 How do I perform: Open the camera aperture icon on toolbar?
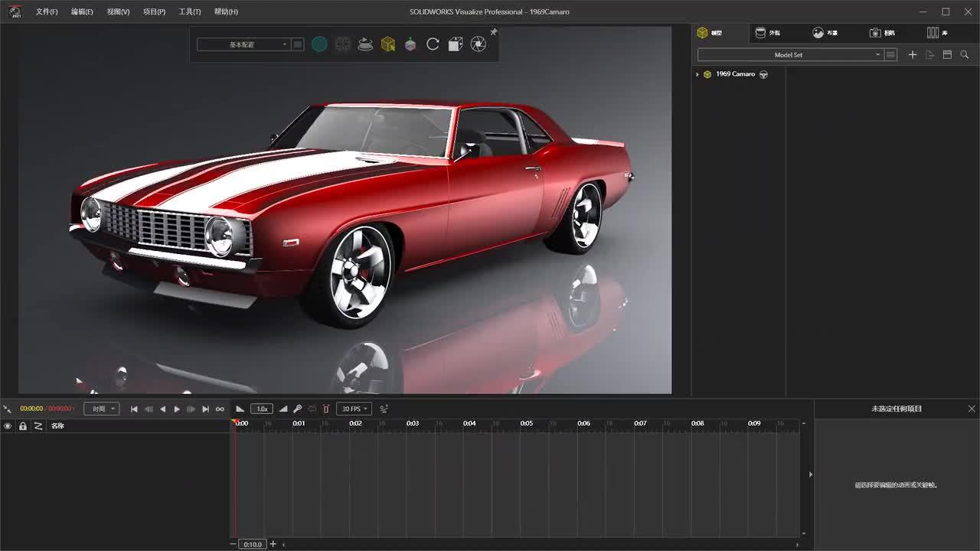point(478,44)
